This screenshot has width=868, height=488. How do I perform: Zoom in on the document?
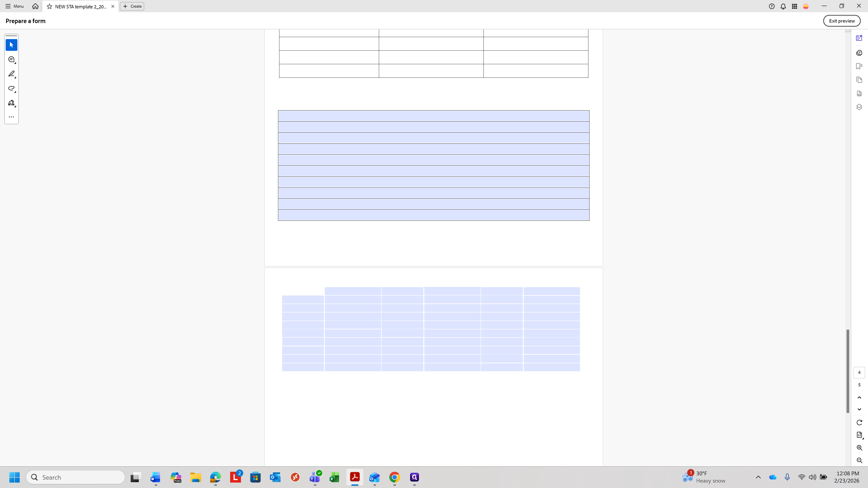[859, 448]
